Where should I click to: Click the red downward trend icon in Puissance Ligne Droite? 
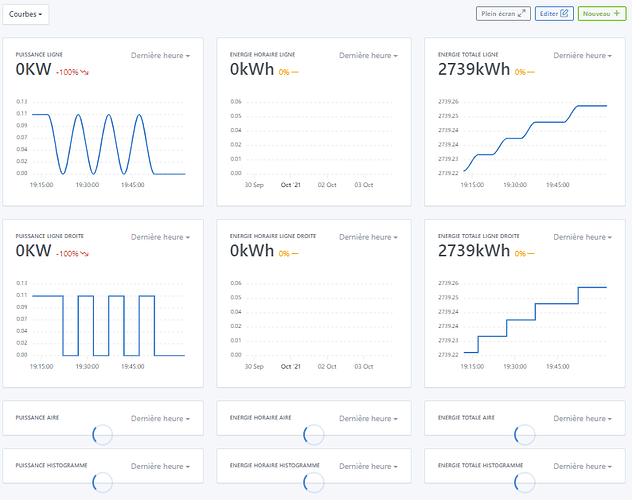[x=84, y=254]
